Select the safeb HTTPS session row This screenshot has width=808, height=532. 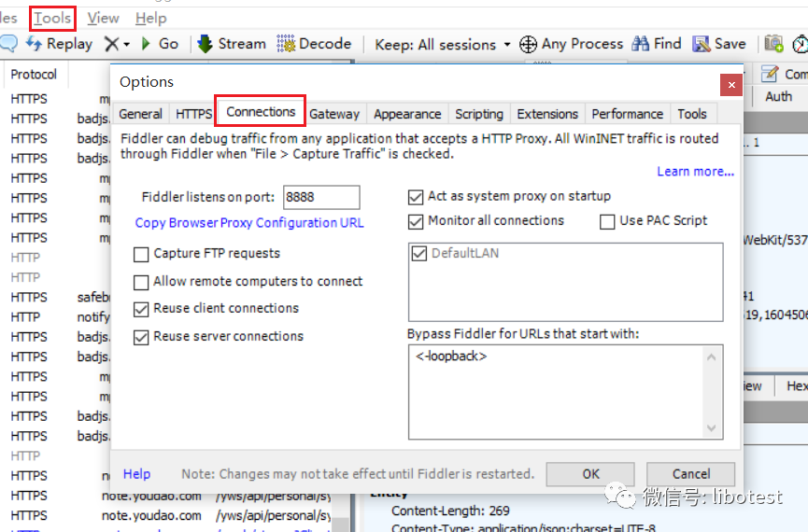56,297
